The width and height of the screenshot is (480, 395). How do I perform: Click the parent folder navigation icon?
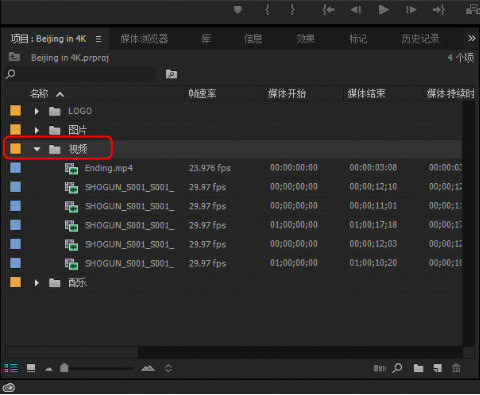(14, 57)
